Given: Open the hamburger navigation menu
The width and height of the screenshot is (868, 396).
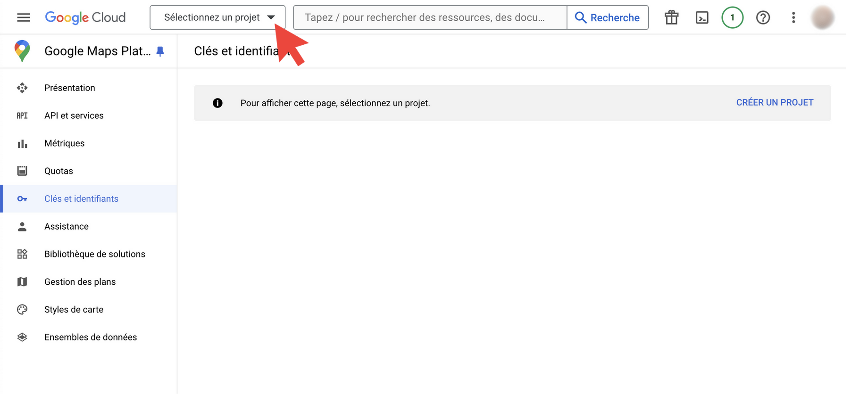Looking at the screenshot, I should pos(23,17).
